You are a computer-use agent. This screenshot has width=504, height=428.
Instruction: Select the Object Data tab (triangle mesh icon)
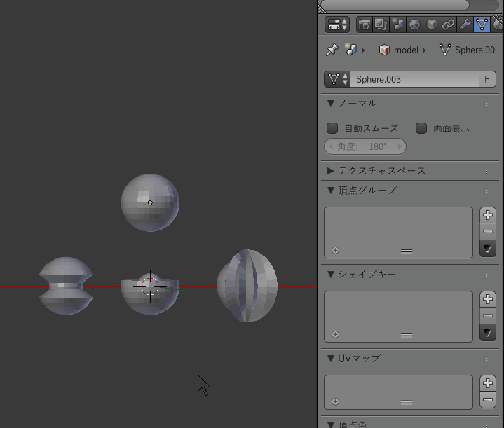[x=482, y=25]
